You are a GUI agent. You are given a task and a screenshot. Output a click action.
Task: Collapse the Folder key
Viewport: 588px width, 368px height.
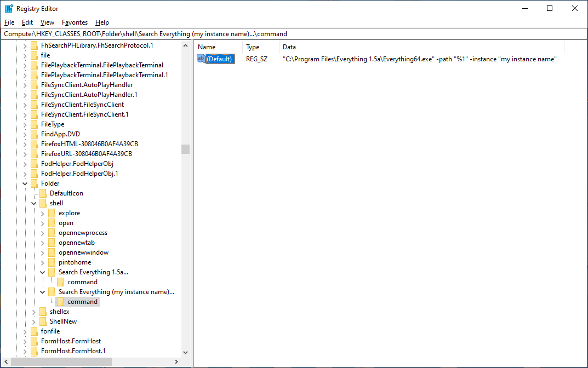click(x=25, y=183)
